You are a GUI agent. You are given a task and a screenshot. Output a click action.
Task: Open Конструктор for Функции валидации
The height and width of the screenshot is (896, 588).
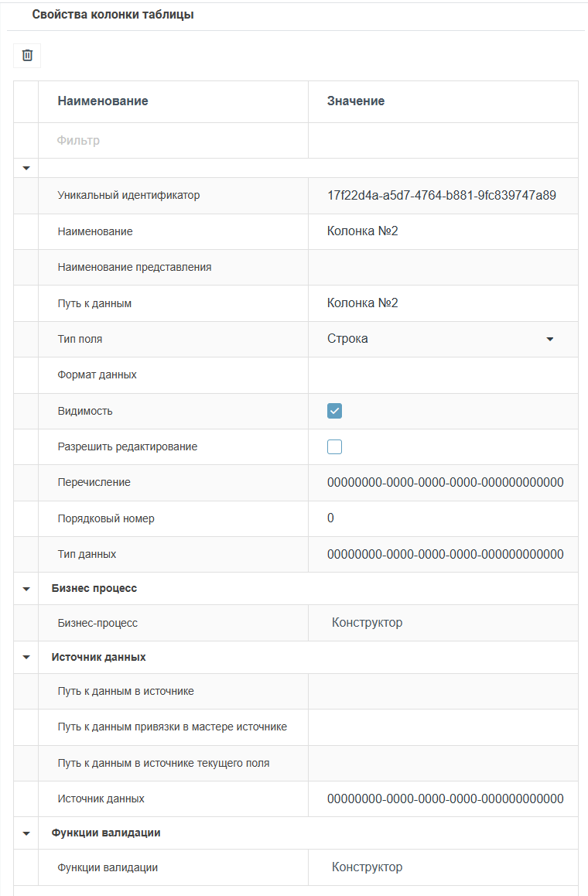(x=367, y=867)
